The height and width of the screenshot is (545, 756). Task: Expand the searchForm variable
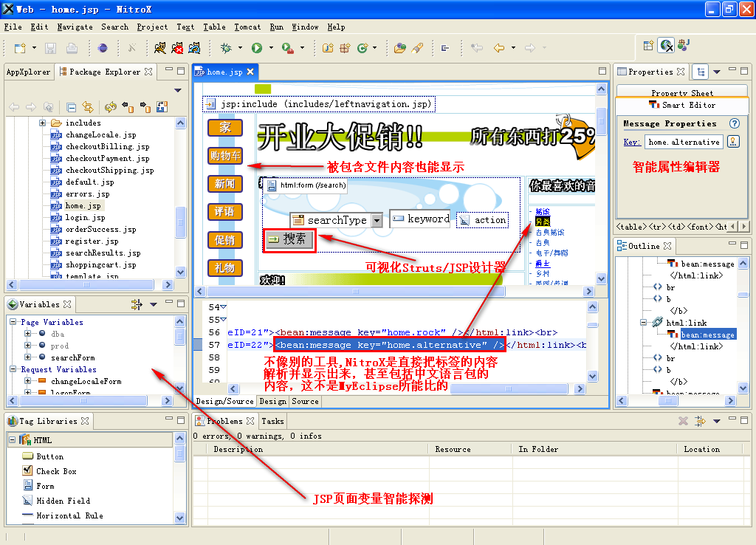(x=27, y=357)
